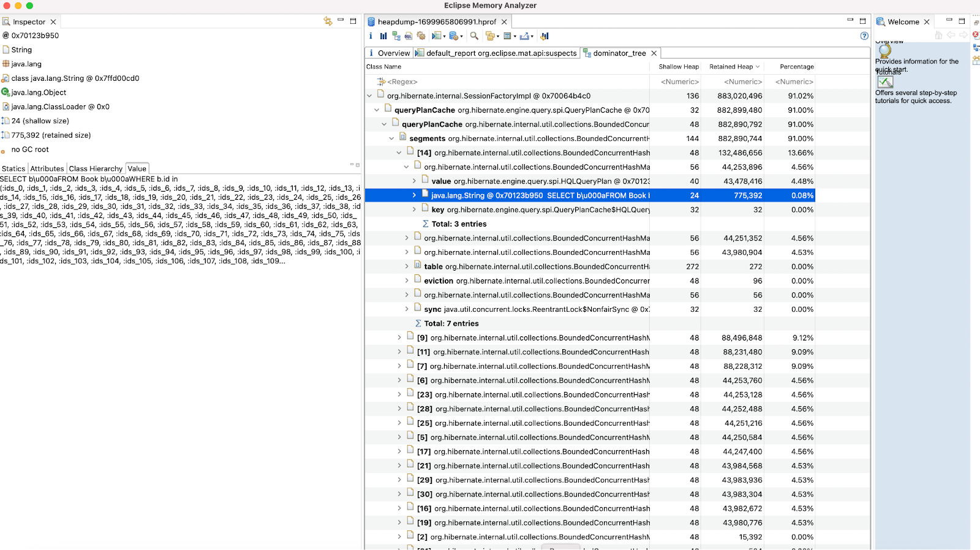Minimize the Inspector view
The height and width of the screenshot is (550, 980).
[341, 20]
